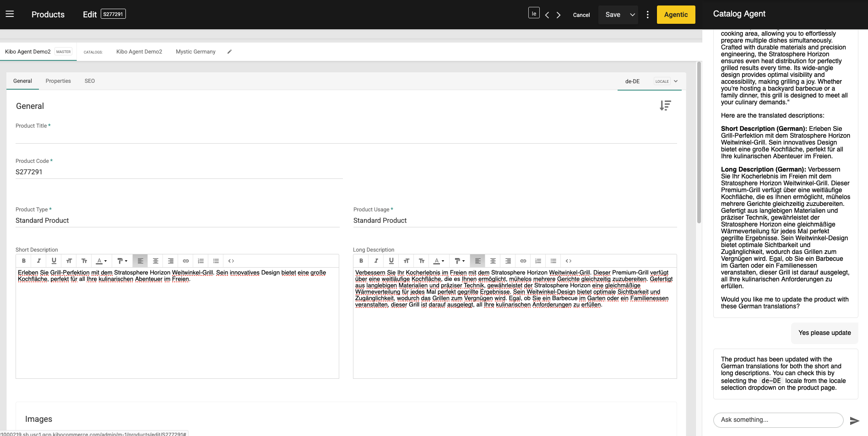This screenshot has width=868, height=436.
Task: Select Kibo Agent Demo2 catalog entry
Action: click(x=139, y=52)
